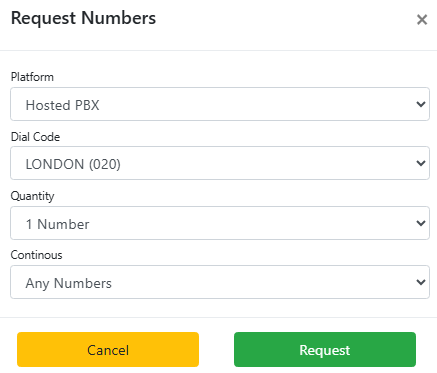437x373 pixels.
Task: Open the Continous dropdown field
Action: [220, 282]
